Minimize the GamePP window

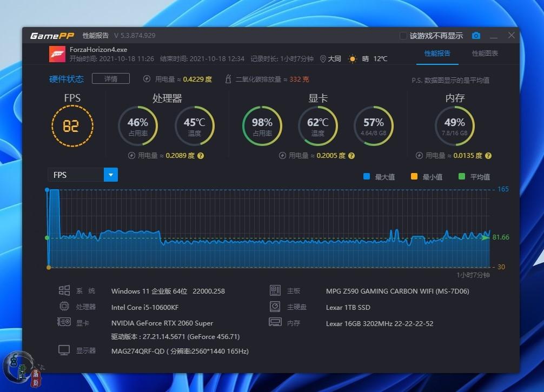(494, 36)
